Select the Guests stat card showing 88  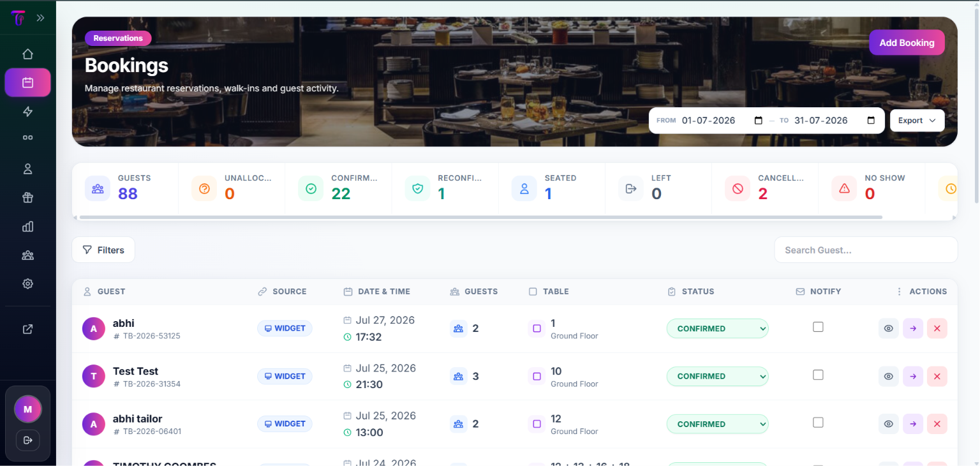[125, 188]
